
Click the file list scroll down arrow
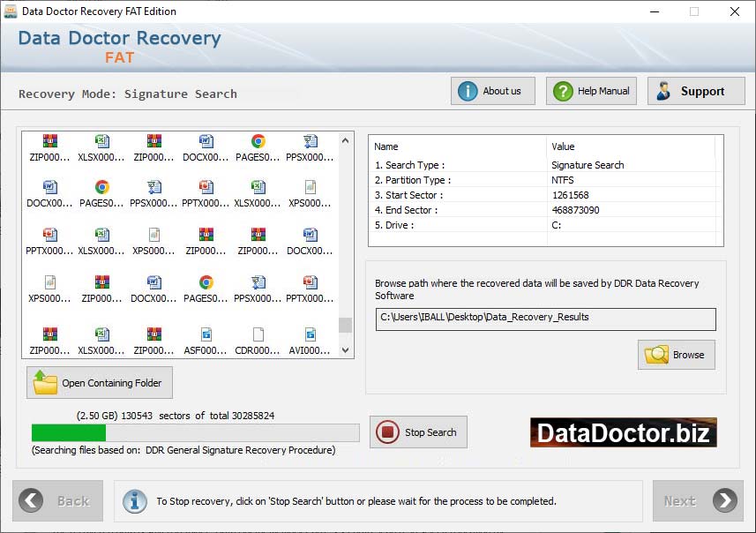point(346,350)
